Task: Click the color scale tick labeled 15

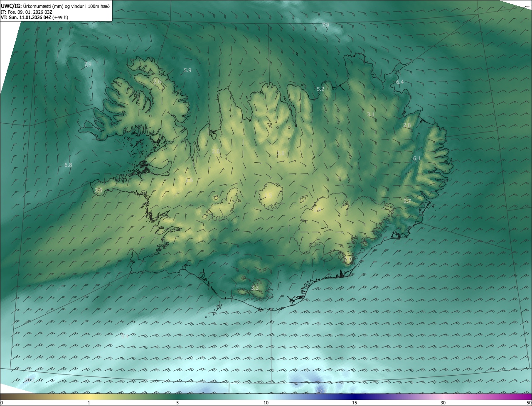Action: [355, 403]
